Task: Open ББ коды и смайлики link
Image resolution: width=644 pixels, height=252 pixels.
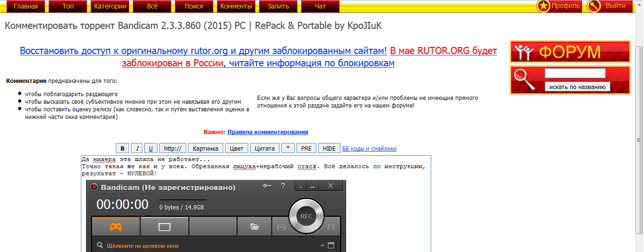Action: [369, 149]
